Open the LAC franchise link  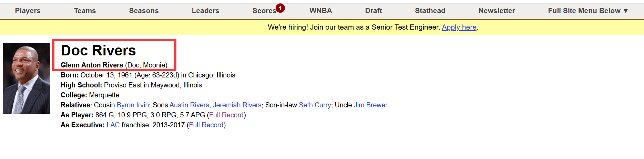pyautogui.click(x=113, y=125)
